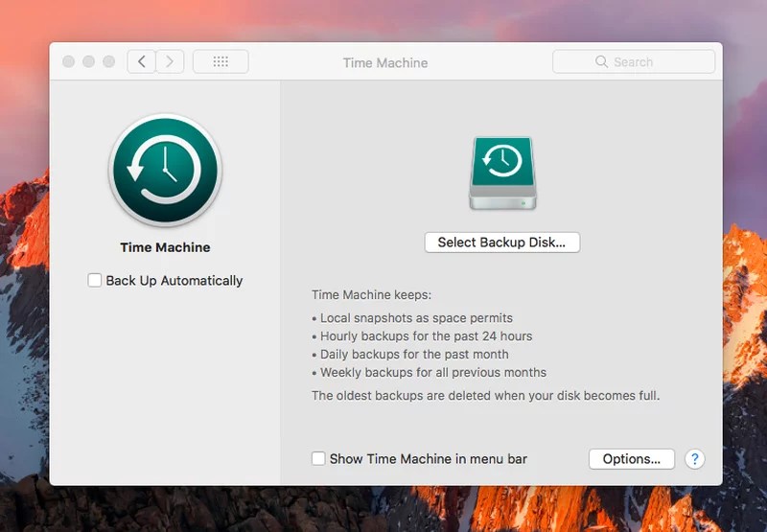Click the backup disk drive icon
Screen dimensions: 767x532
(502, 173)
